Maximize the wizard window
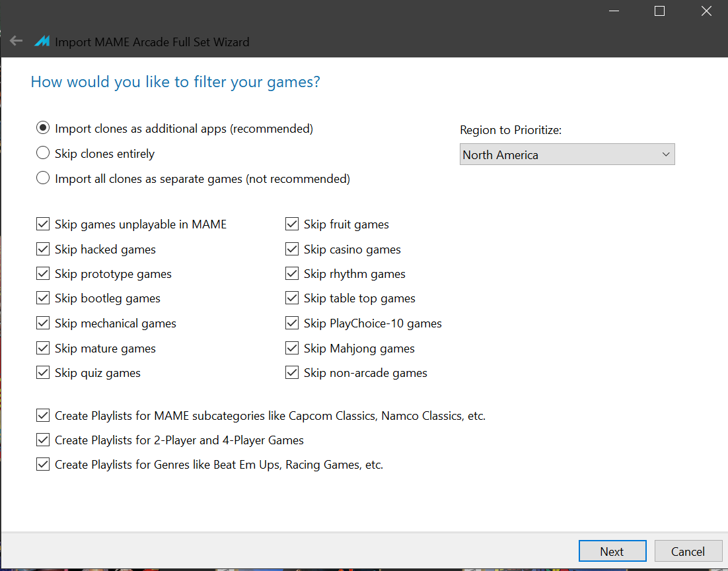728x571 pixels. click(x=659, y=11)
